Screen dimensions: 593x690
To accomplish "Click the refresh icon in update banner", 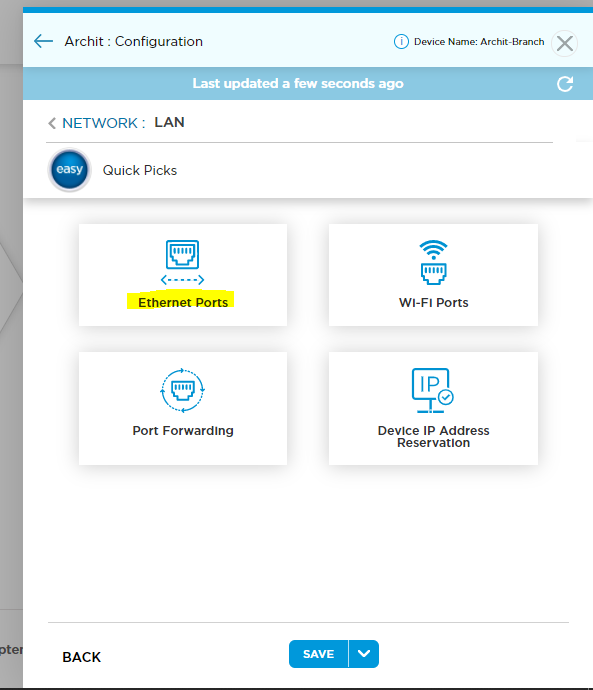I will (x=565, y=84).
